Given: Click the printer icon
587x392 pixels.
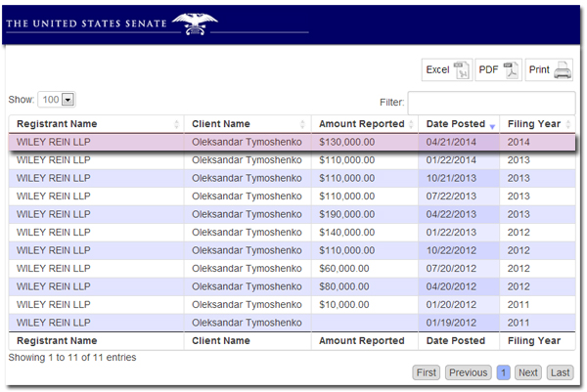Looking at the screenshot, I should coord(563,70).
